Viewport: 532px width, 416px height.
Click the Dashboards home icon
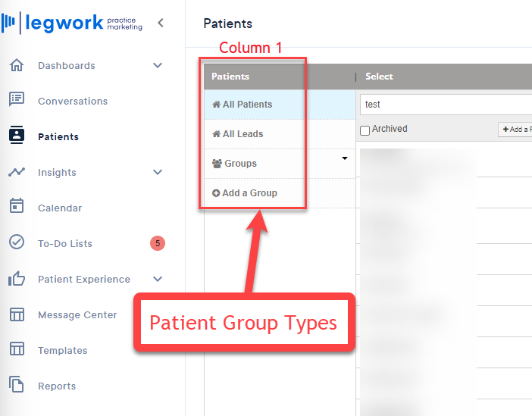17,65
